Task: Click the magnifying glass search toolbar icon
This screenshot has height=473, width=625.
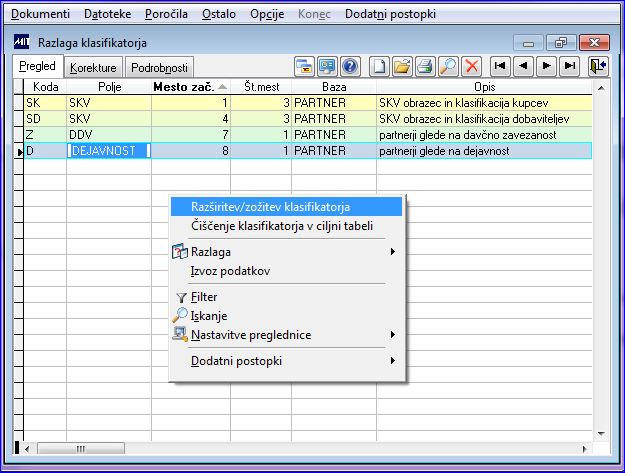Action: (448, 66)
